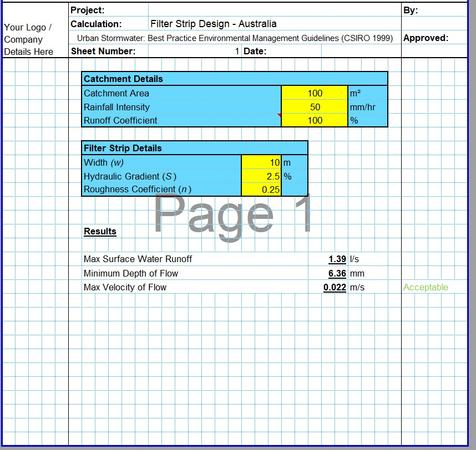The height and width of the screenshot is (450, 476).
Task: Click the Rainfall Intensity value of 50
Action: (315, 107)
